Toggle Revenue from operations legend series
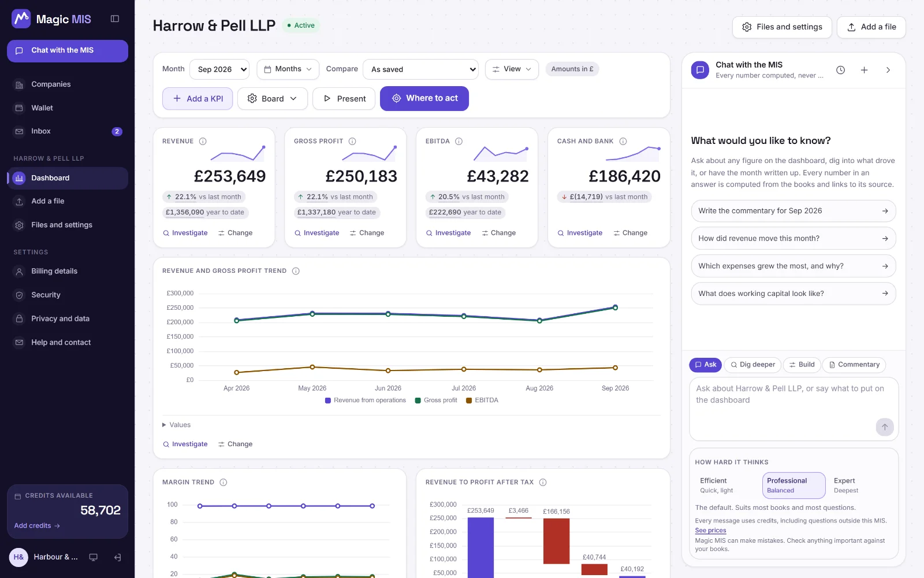This screenshot has height=578, width=924. (366, 400)
